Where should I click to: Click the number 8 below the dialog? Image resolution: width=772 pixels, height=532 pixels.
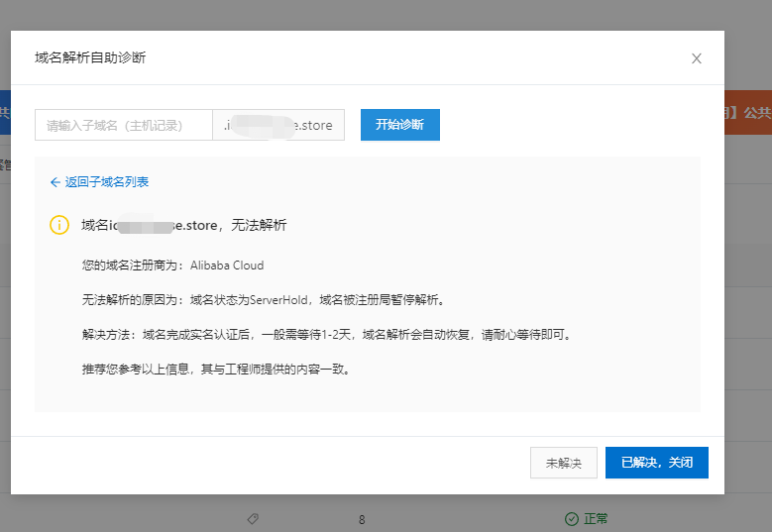pos(362,519)
